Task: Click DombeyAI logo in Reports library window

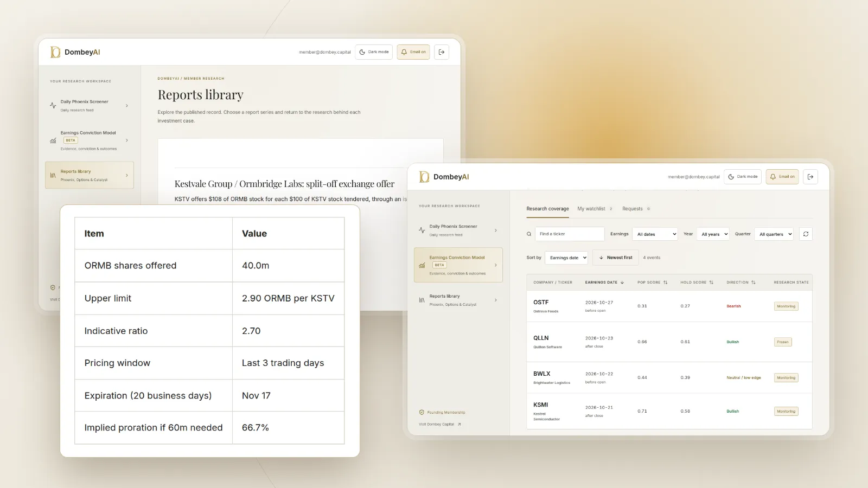Action: pyautogui.click(x=75, y=52)
